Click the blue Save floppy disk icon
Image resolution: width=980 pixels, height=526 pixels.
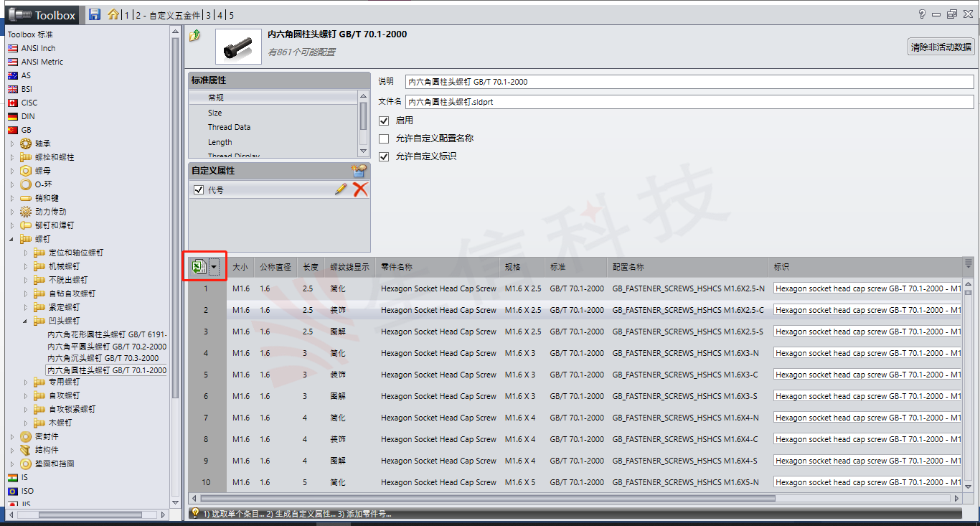(95, 14)
